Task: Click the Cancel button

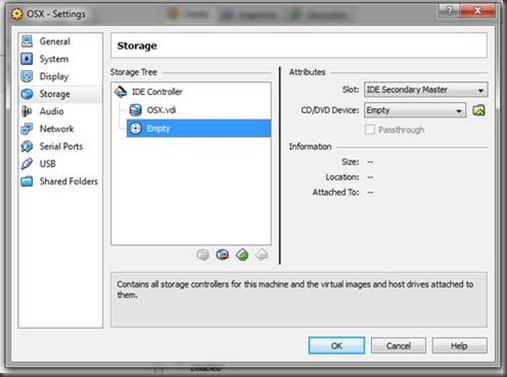Action: (398, 346)
